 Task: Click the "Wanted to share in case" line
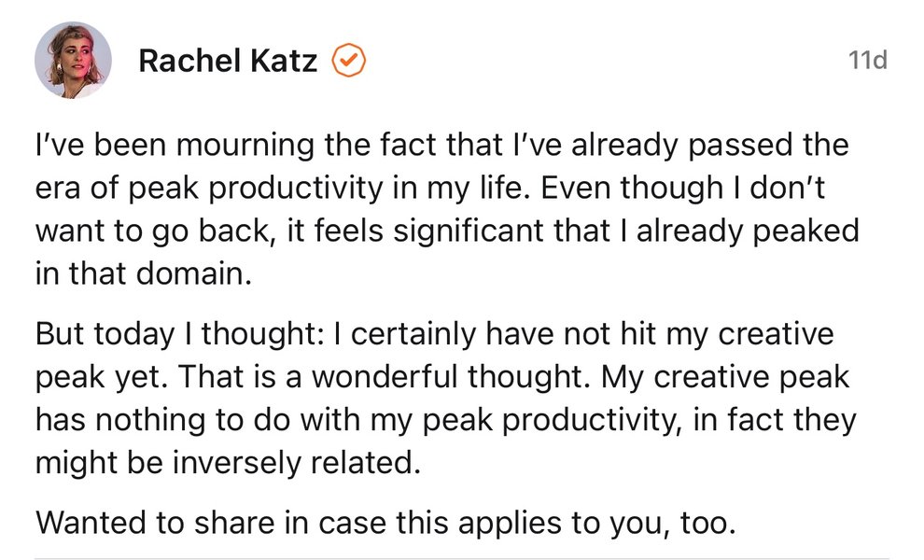click(386, 523)
